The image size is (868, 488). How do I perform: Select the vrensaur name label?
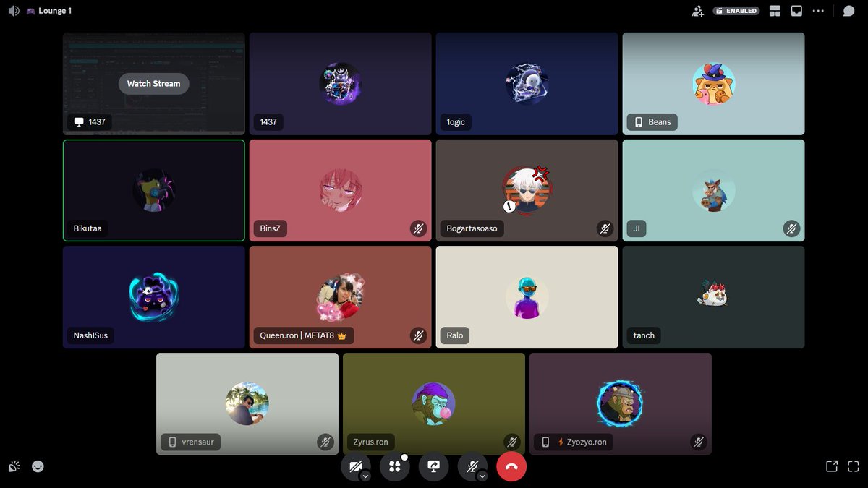(190, 442)
